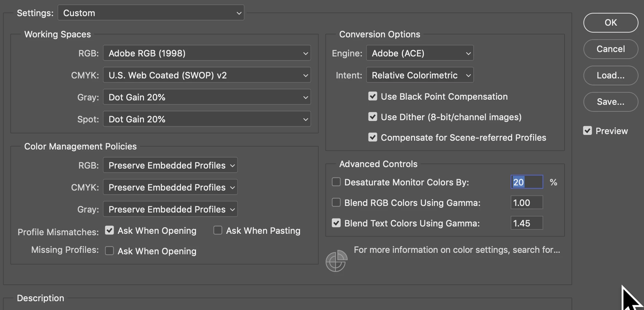Enable Missing Profiles Ask When Opening
Image resolution: width=644 pixels, height=310 pixels.
(109, 251)
